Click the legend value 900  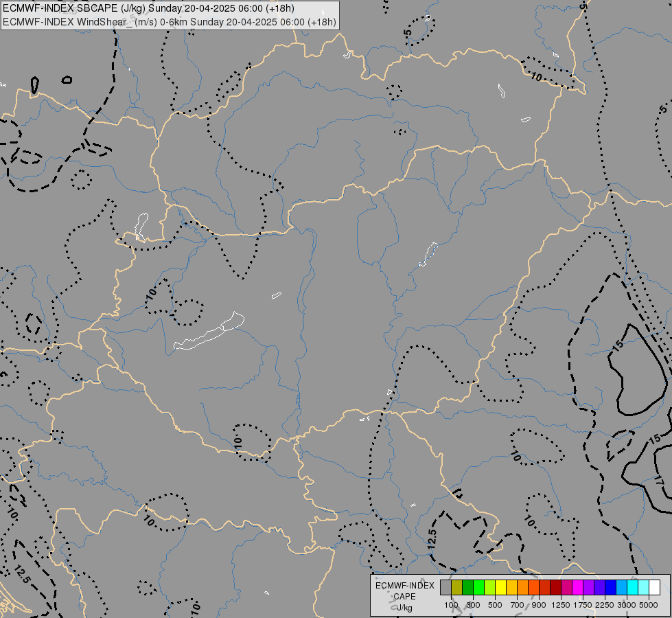click(x=539, y=605)
